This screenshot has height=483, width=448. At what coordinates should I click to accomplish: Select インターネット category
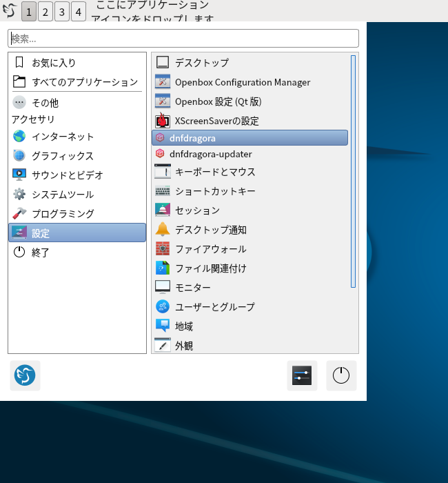click(77, 136)
